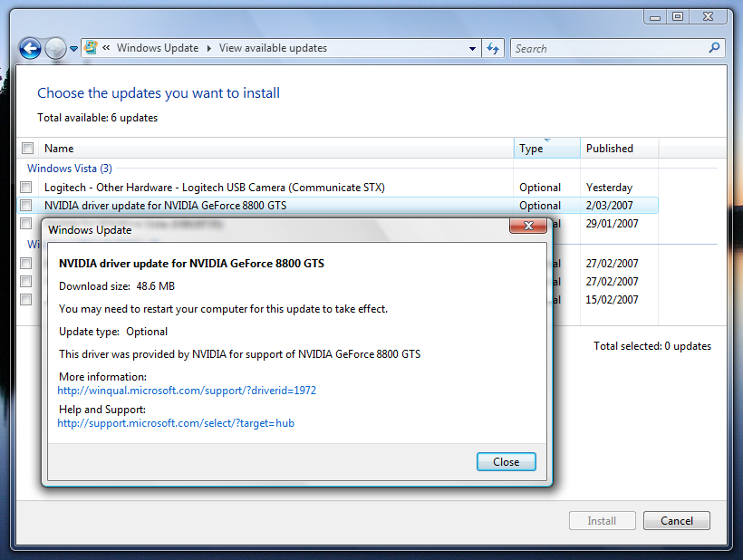Click the Cancel button

tap(676, 521)
